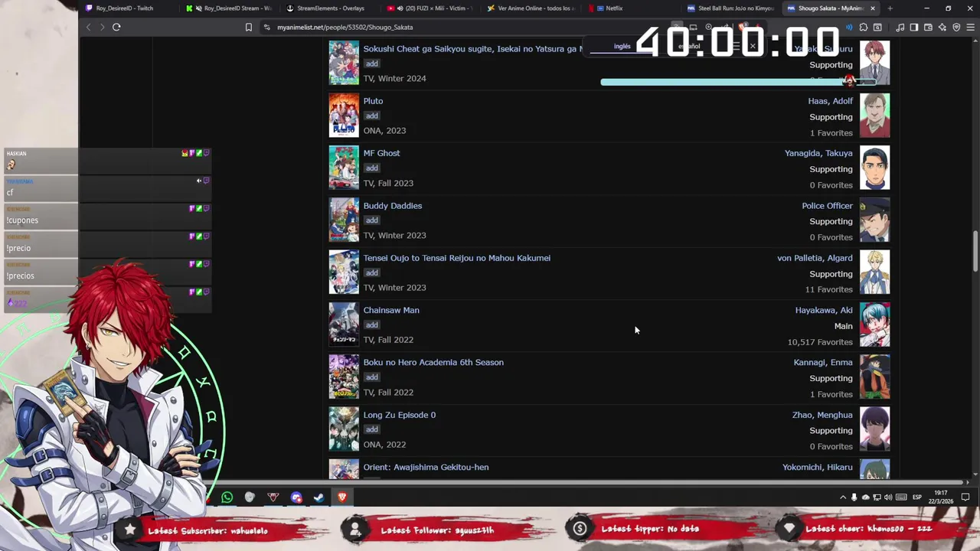Screen dimensions: 980x551
Task: Open the browser sidebar panel icon
Action: [x=914, y=27]
